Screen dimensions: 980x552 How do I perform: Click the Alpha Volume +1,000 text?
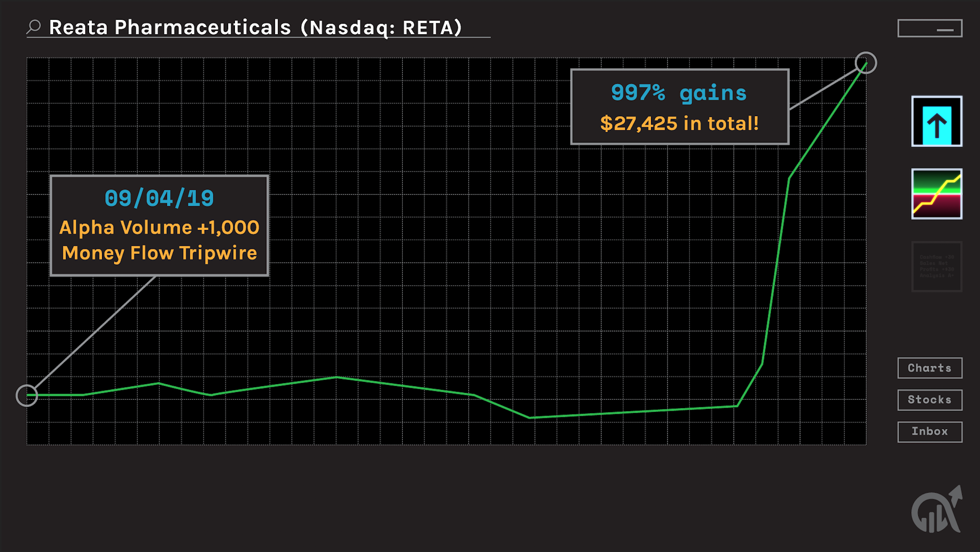159,228
